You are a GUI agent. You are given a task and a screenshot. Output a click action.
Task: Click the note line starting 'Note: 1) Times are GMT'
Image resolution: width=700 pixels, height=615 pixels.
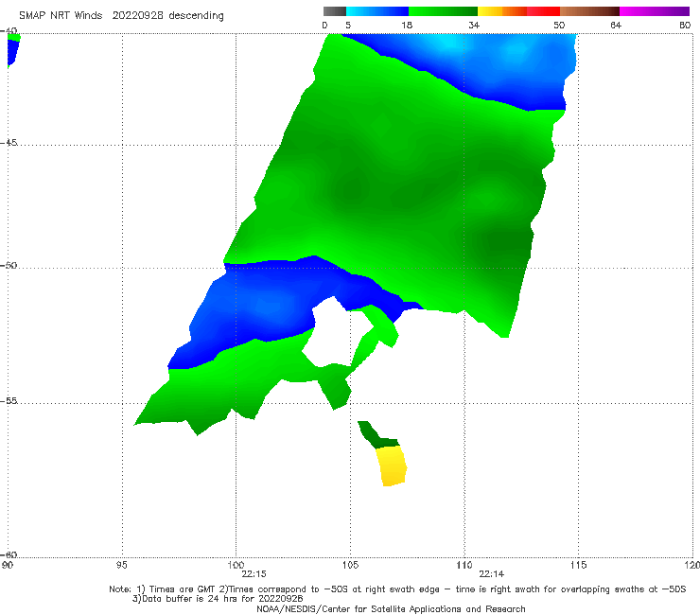click(x=397, y=589)
